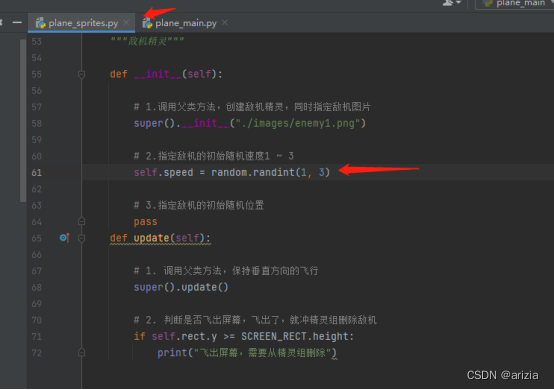Screen dimensions: 554x390
Task: Collapse the update method fold at line 65
Action: coord(81,238)
